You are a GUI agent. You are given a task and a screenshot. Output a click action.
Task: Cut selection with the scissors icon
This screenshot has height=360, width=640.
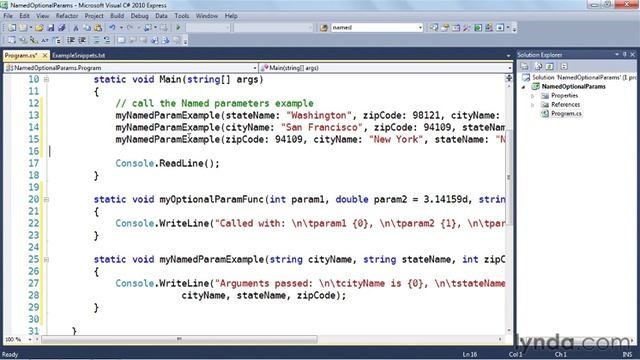pos(76,28)
